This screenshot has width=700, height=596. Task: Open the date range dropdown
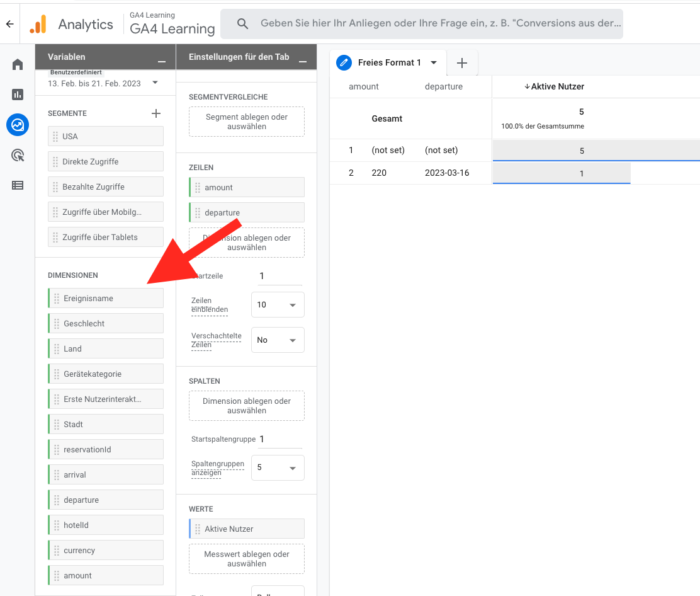tap(155, 83)
